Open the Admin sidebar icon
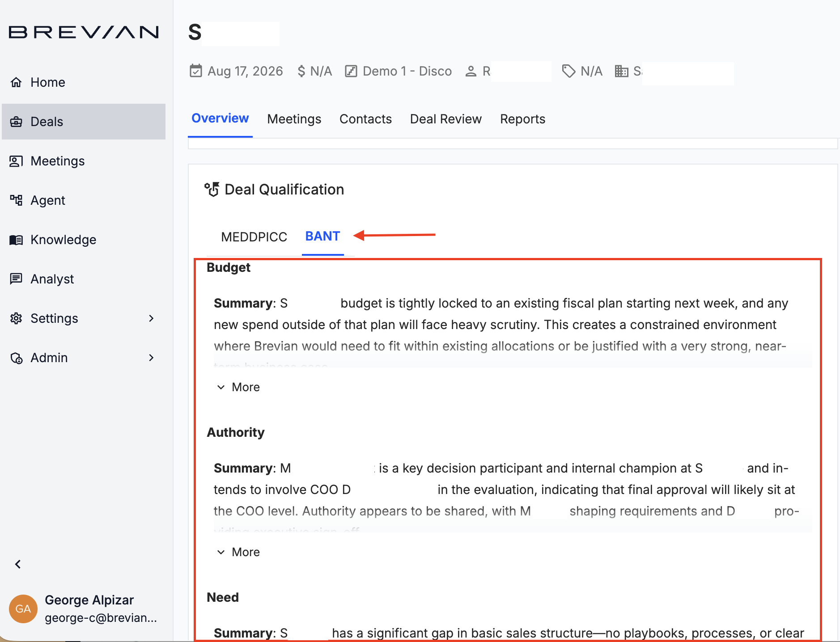Screen dimensions: 840x642 click(x=16, y=357)
